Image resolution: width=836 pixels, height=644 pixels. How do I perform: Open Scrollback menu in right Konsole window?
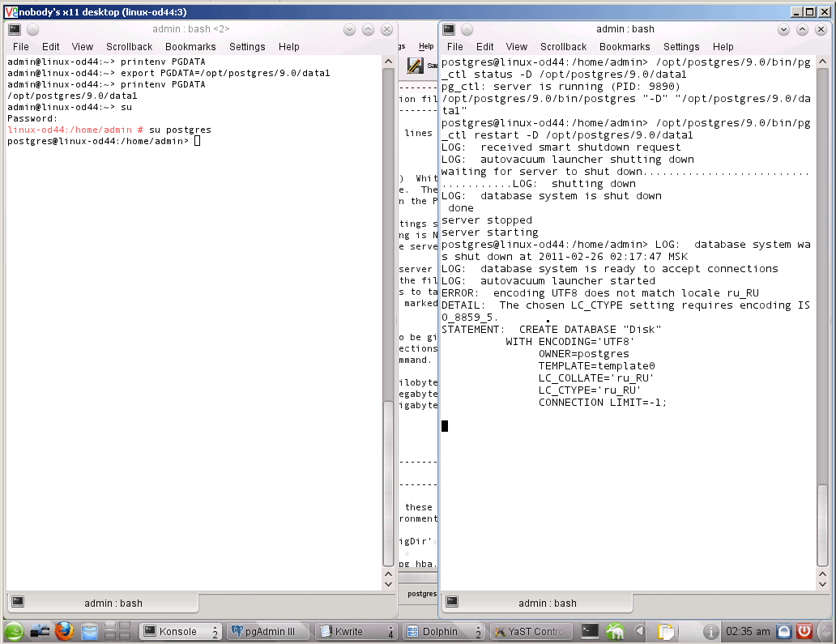pyautogui.click(x=563, y=47)
